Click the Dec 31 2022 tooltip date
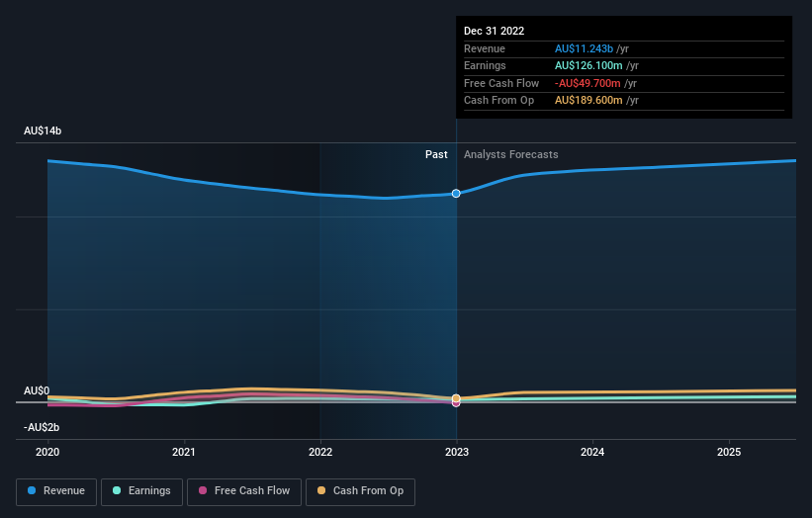The height and width of the screenshot is (518, 812). pos(495,31)
